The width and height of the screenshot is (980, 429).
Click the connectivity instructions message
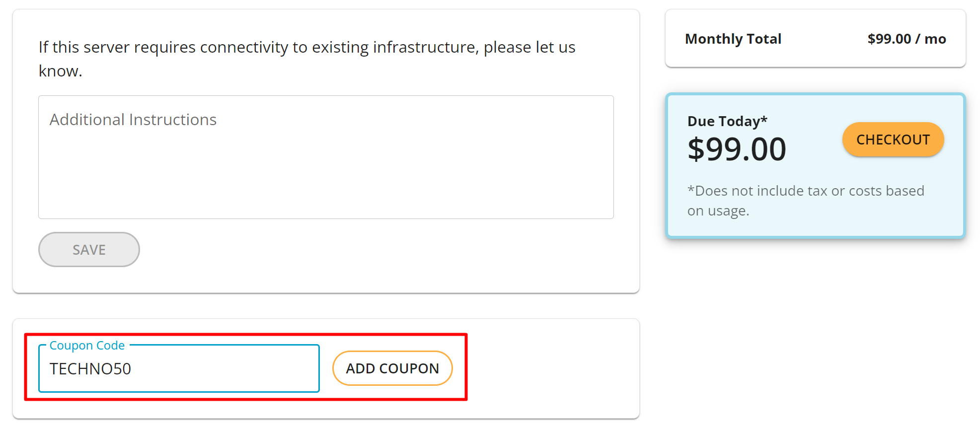click(307, 58)
